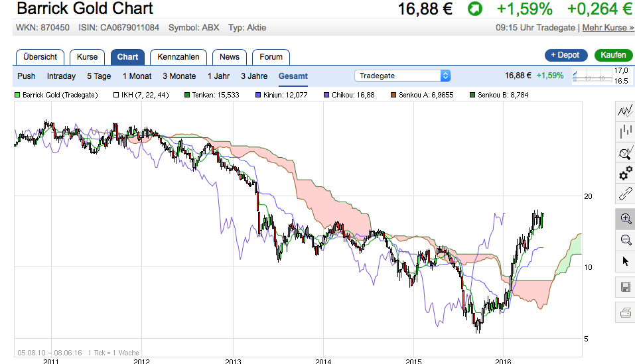635x364 pixels.
Task: Activate the zoom in tool
Action: 624,218
